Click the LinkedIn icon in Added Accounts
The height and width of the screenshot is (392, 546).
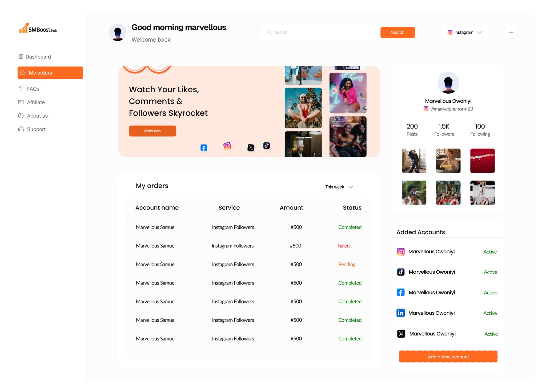pos(400,313)
